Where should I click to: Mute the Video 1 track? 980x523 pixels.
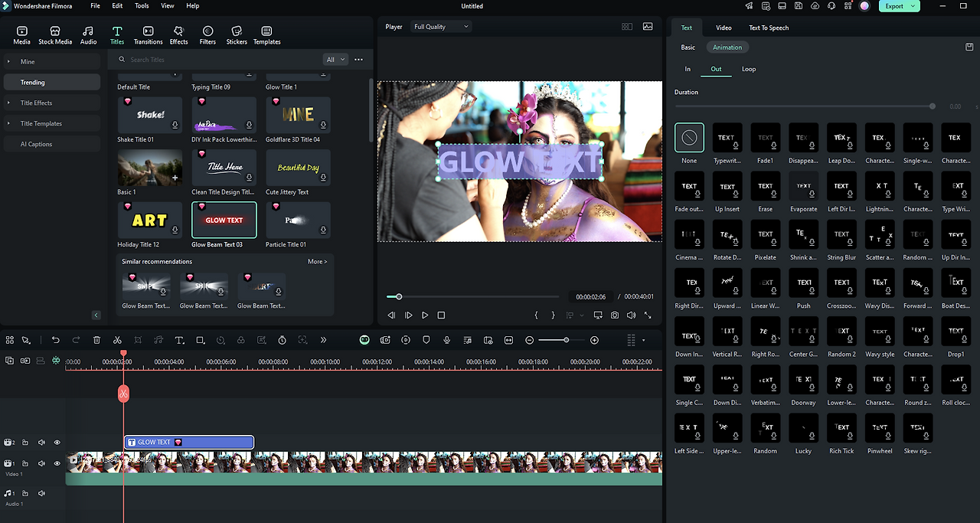pyautogui.click(x=41, y=463)
